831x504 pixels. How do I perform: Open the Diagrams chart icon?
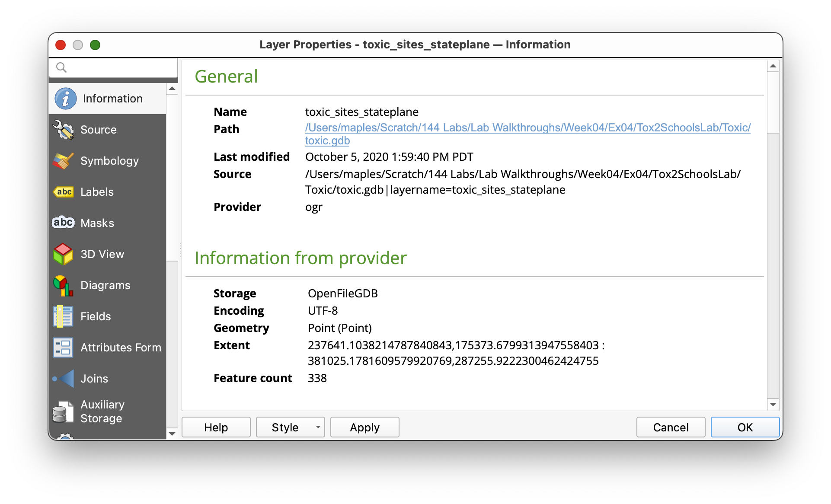[64, 285]
